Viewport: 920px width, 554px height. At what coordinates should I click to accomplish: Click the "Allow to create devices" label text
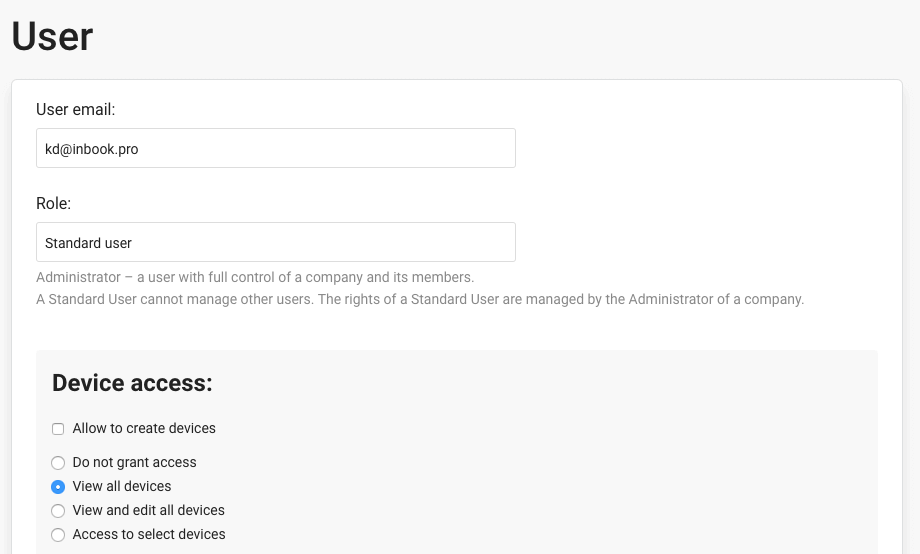[144, 428]
